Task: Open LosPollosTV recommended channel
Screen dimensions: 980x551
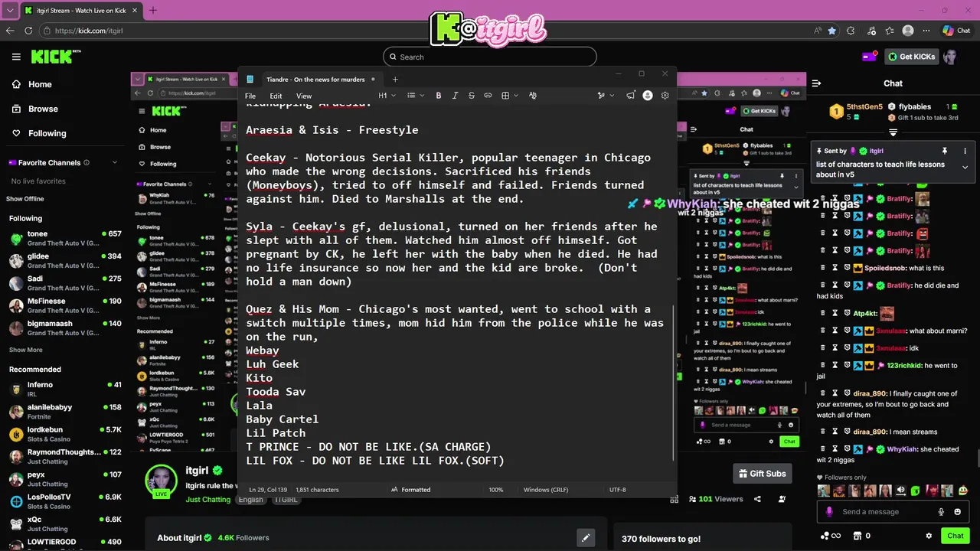Action: coord(65,502)
